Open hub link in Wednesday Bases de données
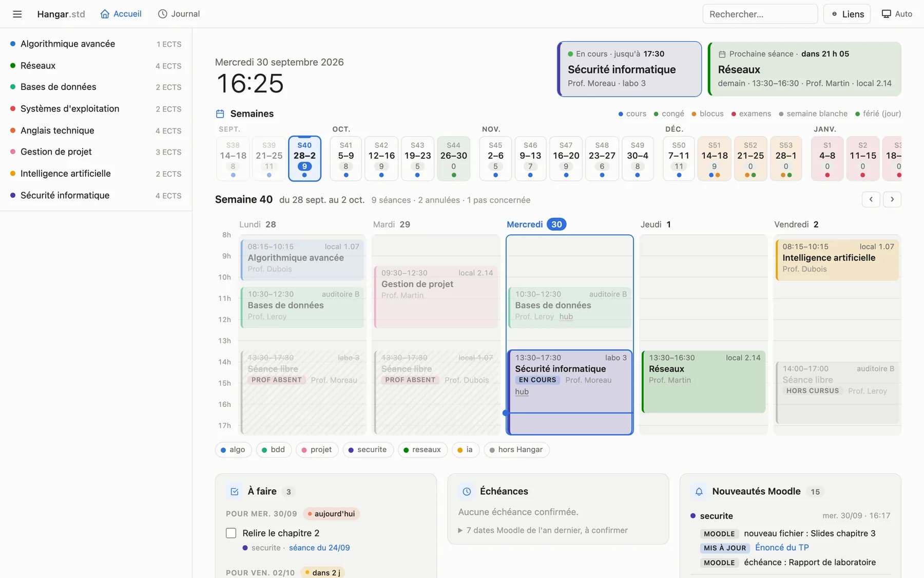 tap(566, 316)
